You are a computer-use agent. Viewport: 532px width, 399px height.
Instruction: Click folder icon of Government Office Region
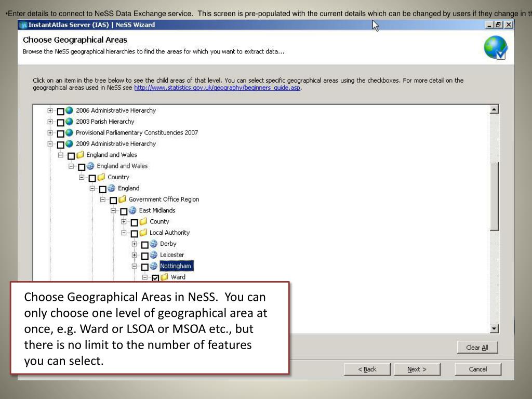click(x=122, y=199)
